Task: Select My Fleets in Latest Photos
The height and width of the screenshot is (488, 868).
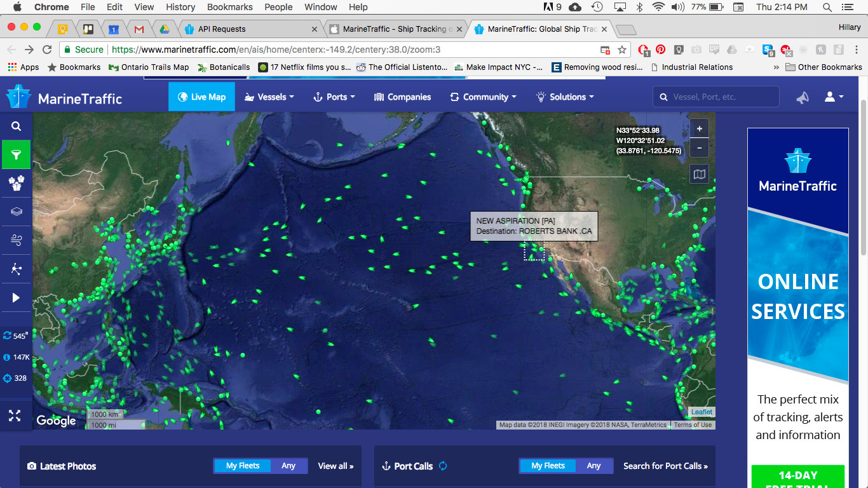Action: point(243,466)
